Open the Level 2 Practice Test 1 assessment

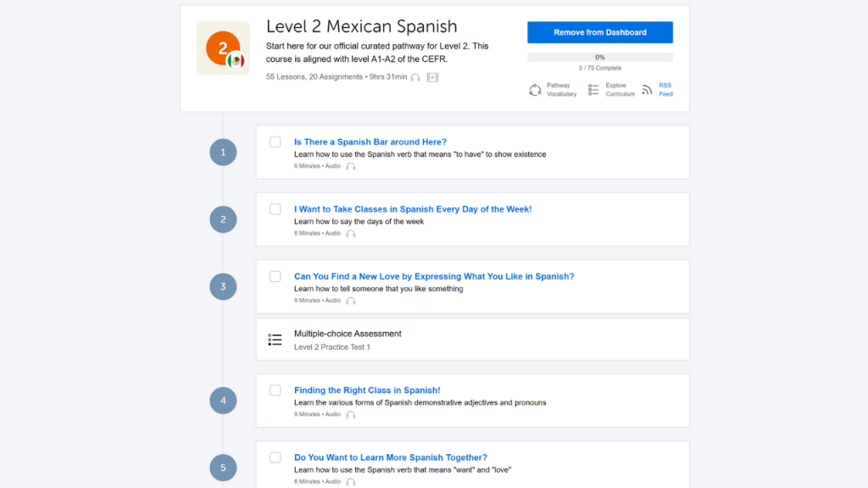tap(332, 347)
